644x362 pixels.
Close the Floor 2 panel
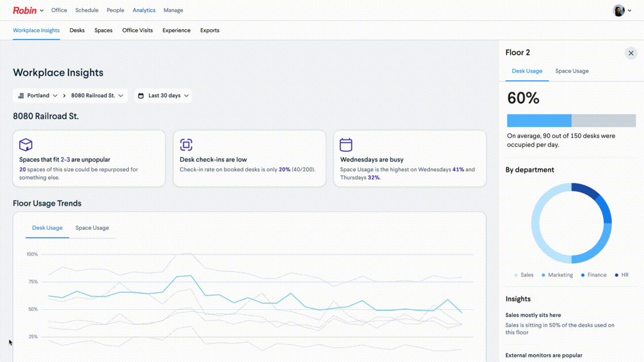point(631,53)
